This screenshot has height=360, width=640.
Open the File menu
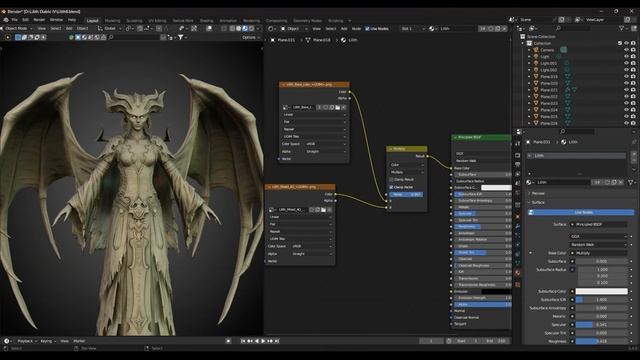[14, 20]
